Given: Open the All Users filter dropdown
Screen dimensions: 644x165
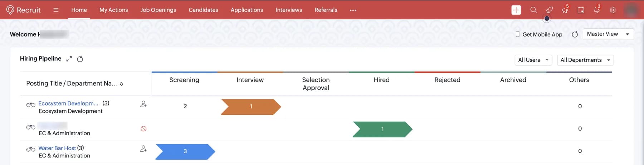Looking at the screenshot, I should pyautogui.click(x=533, y=60).
